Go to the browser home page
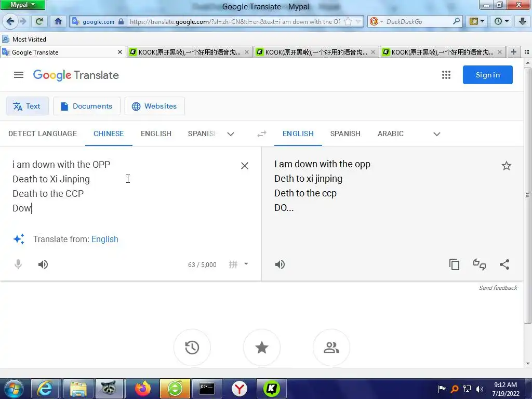This screenshot has width=532, height=399. click(x=58, y=21)
